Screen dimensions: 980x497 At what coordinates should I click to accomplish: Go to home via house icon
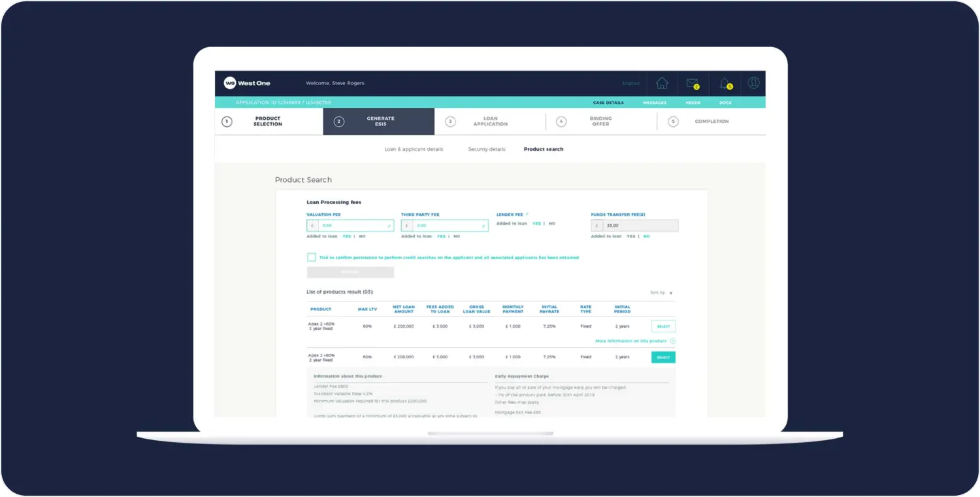[x=662, y=83]
